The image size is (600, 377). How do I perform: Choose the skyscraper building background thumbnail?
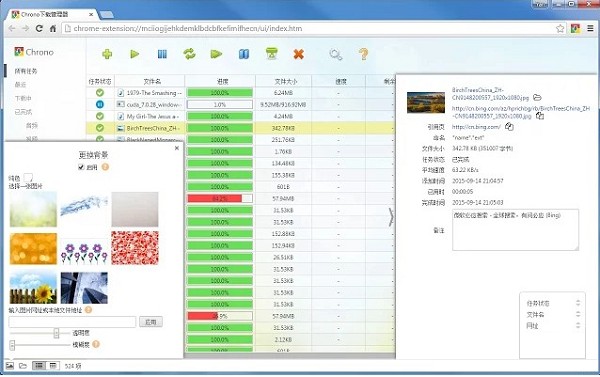[84, 287]
